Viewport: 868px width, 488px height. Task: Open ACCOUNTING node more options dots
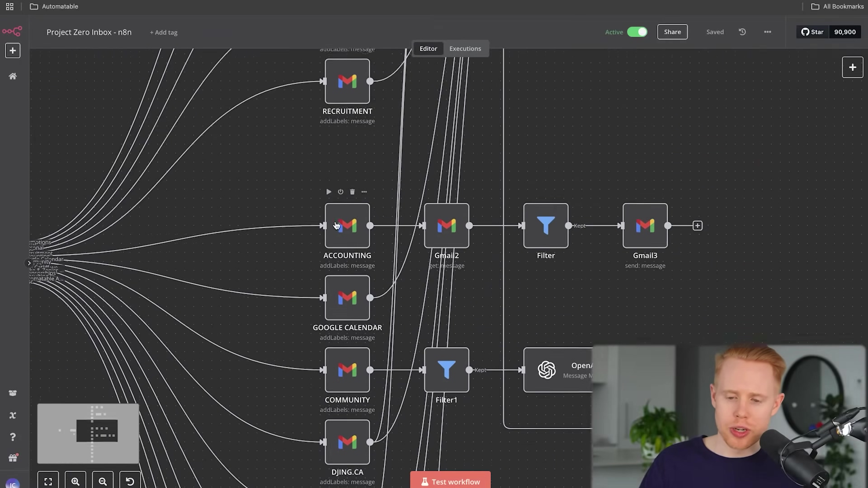[x=364, y=192]
